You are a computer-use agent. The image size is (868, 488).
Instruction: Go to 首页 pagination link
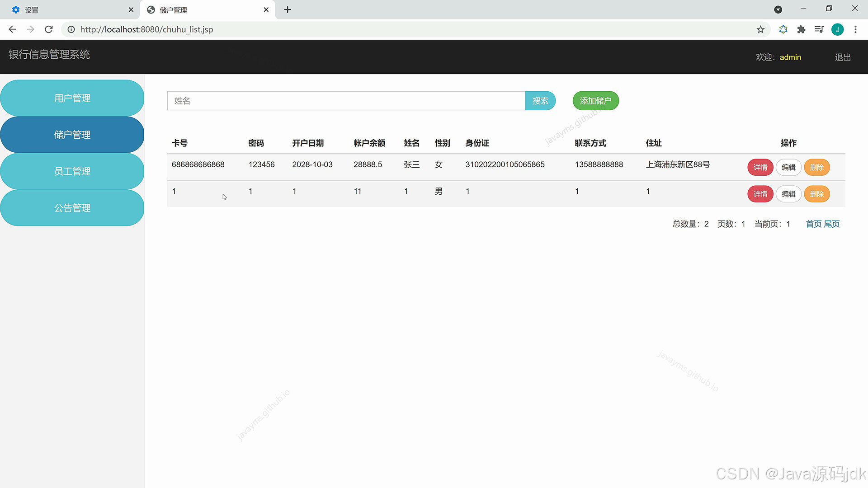[814, 224]
